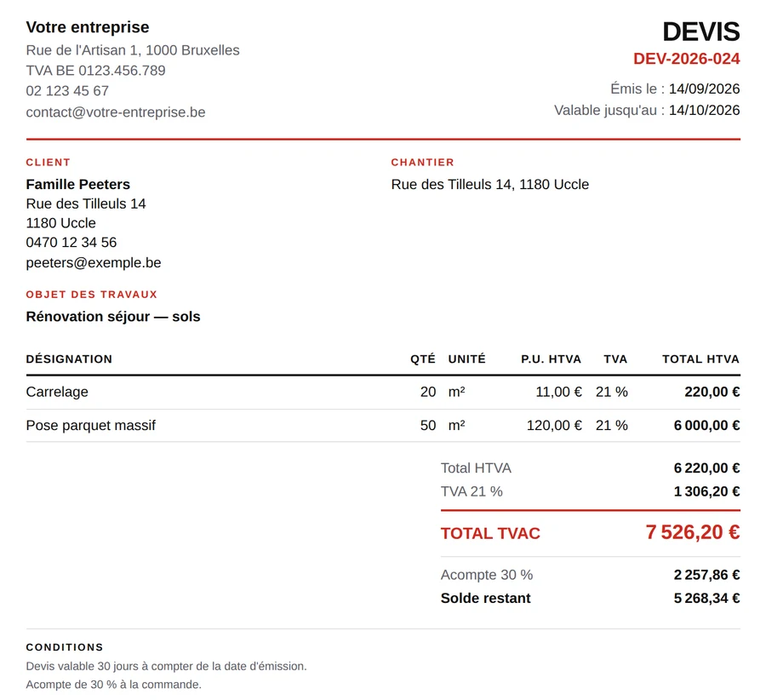
Task: Click the 'Acompte 30 %' label
Action: click(x=487, y=575)
